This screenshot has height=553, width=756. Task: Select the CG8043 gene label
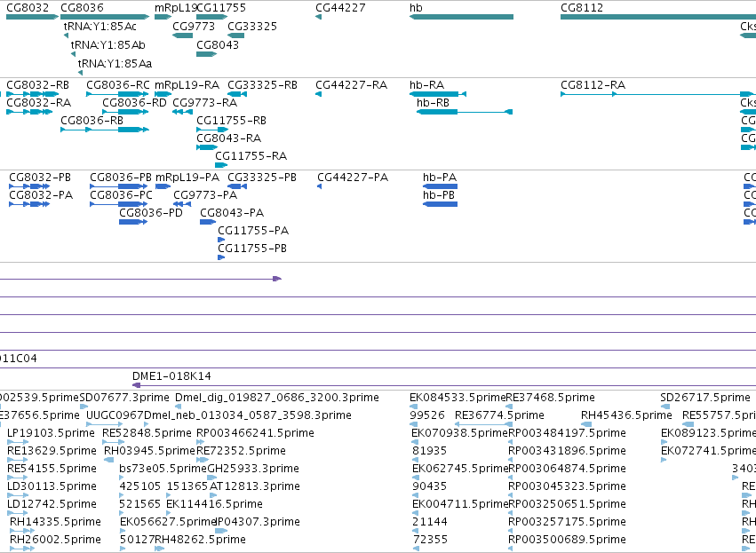(x=218, y=44)
